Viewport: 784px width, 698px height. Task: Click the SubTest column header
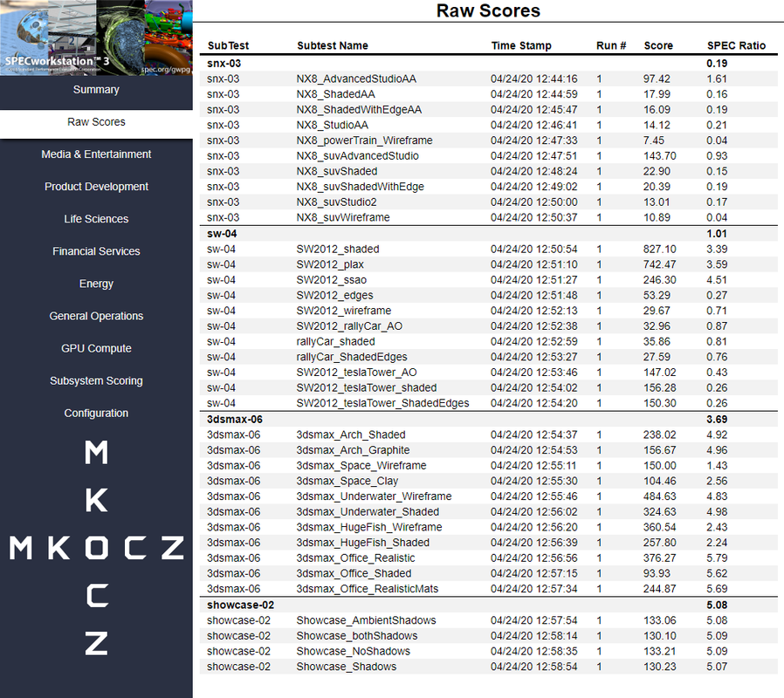pyautogui.click(x=228, y=45)
